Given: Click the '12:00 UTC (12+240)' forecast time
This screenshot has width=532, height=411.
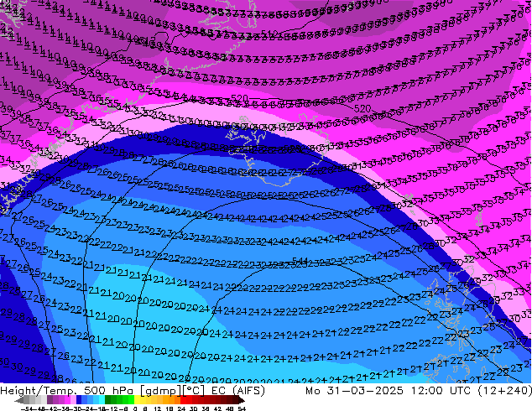Looking at the screenshot, I should 472,391.
